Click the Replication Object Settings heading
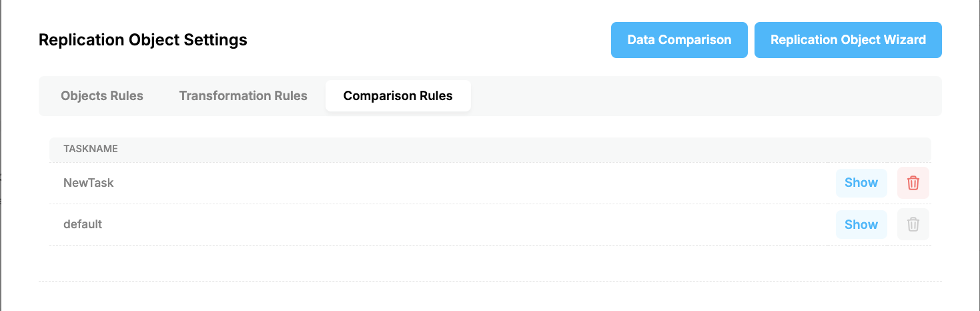The width and height of the screenshot is (980, 311). coord(143,40)
